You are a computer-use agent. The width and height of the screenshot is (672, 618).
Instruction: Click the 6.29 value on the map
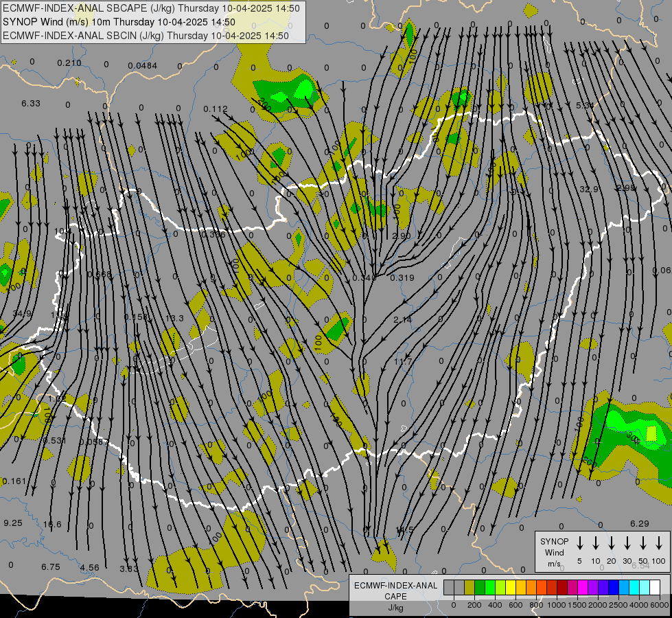coord(640,524)
